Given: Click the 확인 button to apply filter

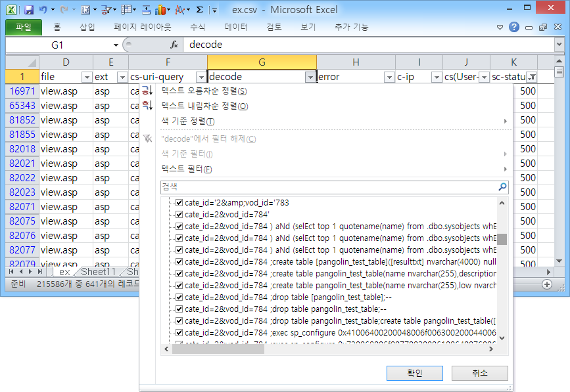Looking at the screenshot, I should 414,373.
